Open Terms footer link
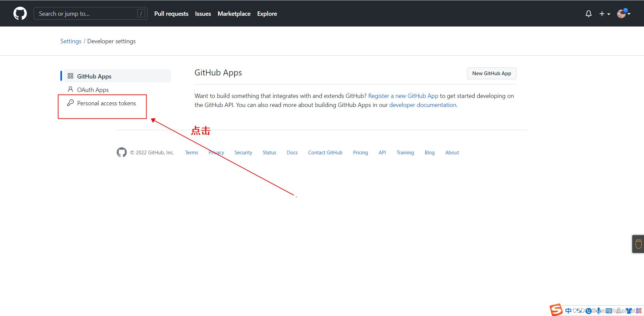Image resolution: width=644 pixels, height=316 pixels. pyautogui.click(x=192, y=153)
